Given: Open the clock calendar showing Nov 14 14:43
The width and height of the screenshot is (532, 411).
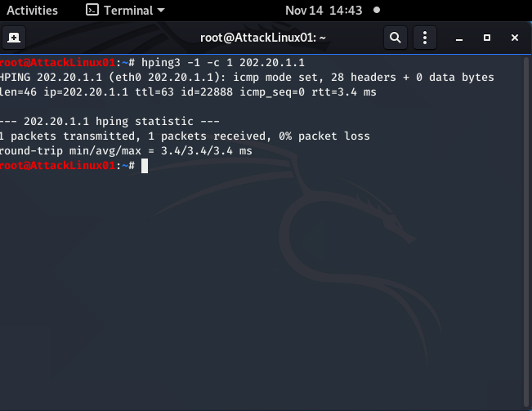Looking at the screenshot, I should [324, 11].
